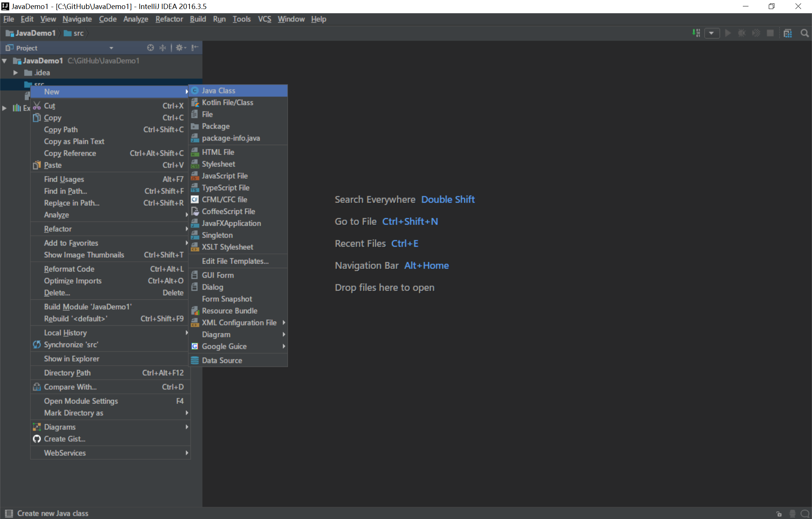Viewport: 812px width, 519px height.
Task: Click the Make Project build icon
Action: 696,33
